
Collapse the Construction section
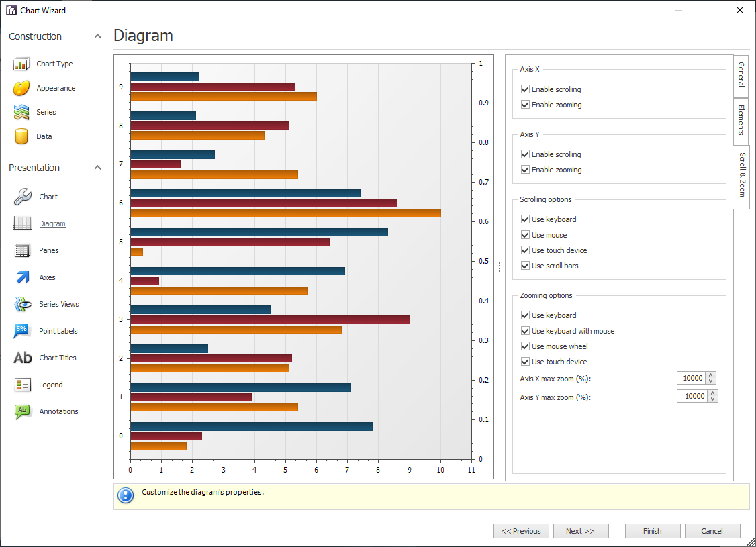click(97, 36)
